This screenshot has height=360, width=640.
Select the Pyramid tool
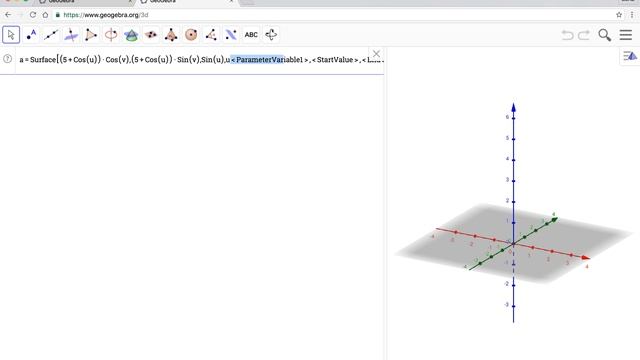(171, 35)
